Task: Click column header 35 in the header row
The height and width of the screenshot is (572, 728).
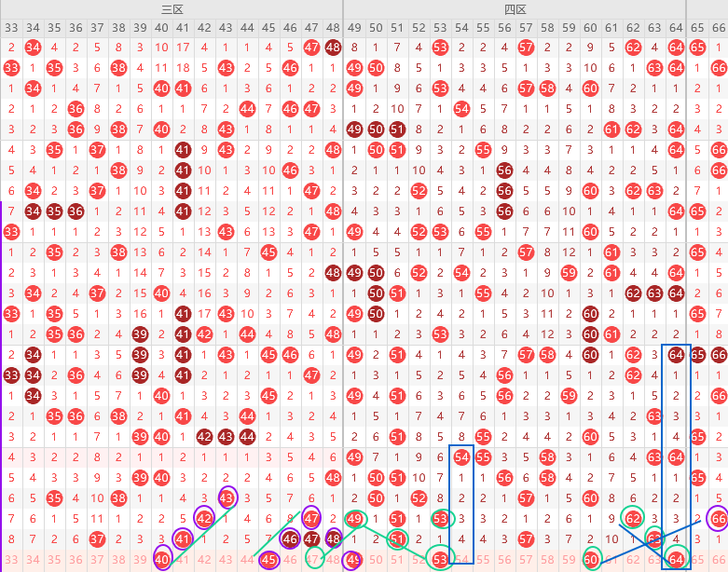Action: pyautogui.click(x=54, y=28)
